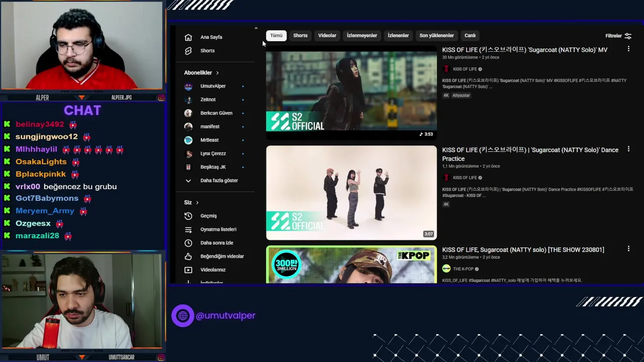Click THE K-POP channel name

pyautogui.click(x=463, y=269)
